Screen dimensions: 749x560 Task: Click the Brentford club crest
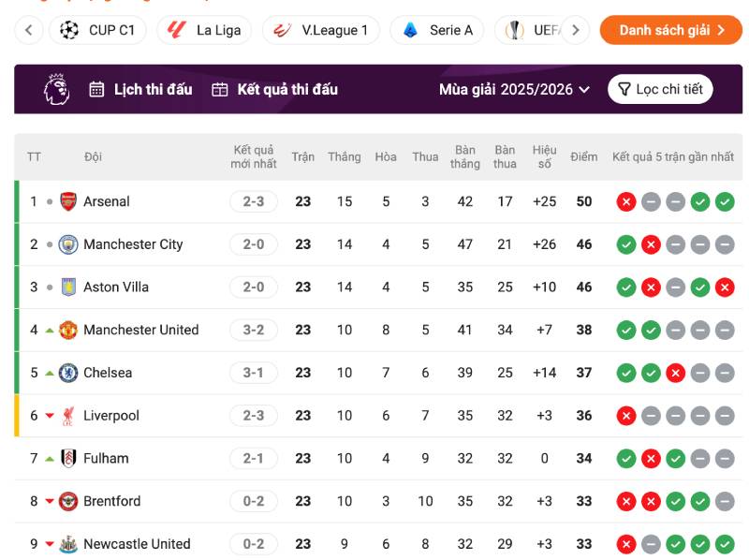[68, 501]
